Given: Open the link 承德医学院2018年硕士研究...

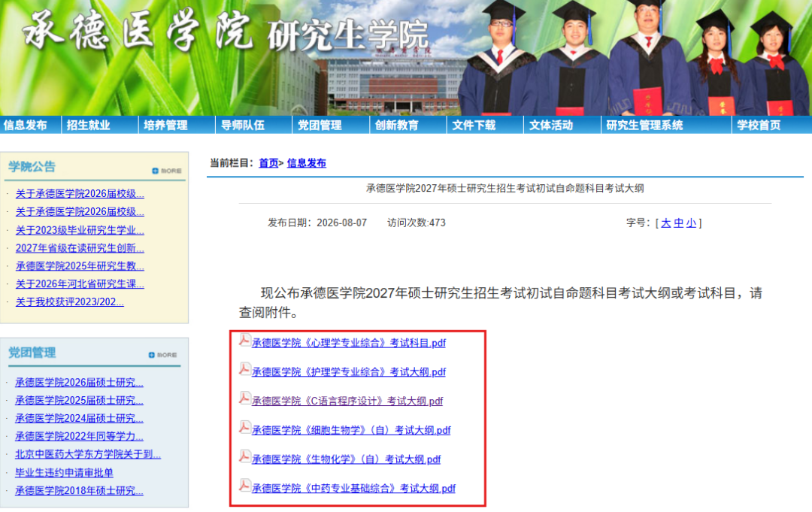Looking at the screenshot, I should coord(79,490).
